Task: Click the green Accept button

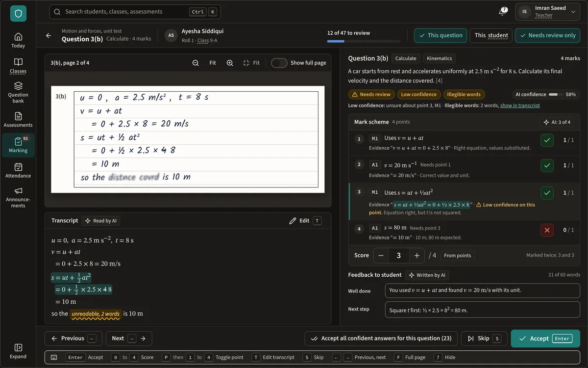Action: click(545, 339)
